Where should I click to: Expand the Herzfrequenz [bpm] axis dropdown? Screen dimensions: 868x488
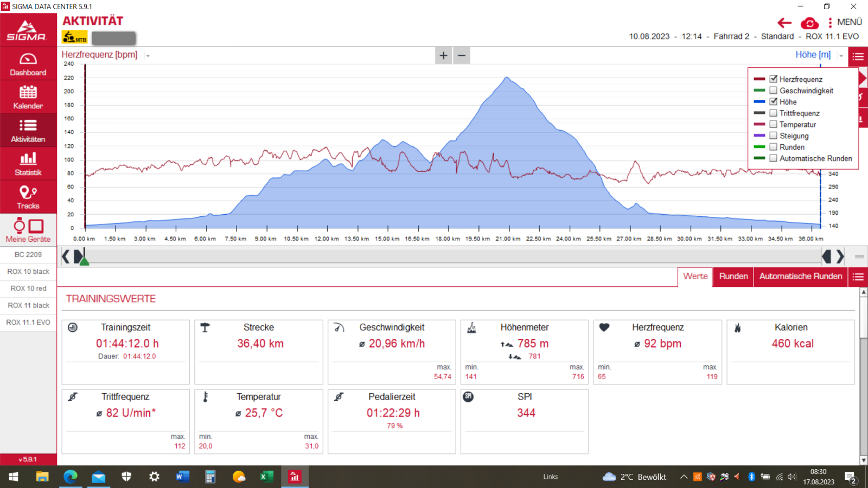click(148, 56)
